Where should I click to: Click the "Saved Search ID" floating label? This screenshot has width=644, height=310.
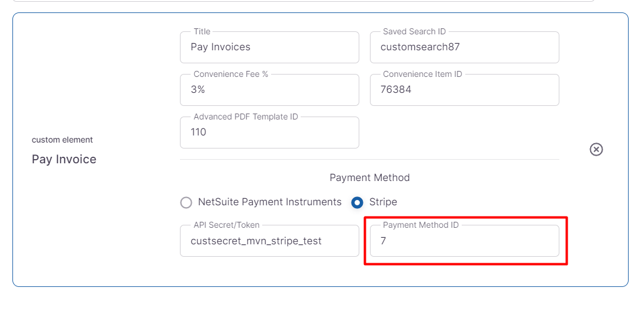click(414, 31)
